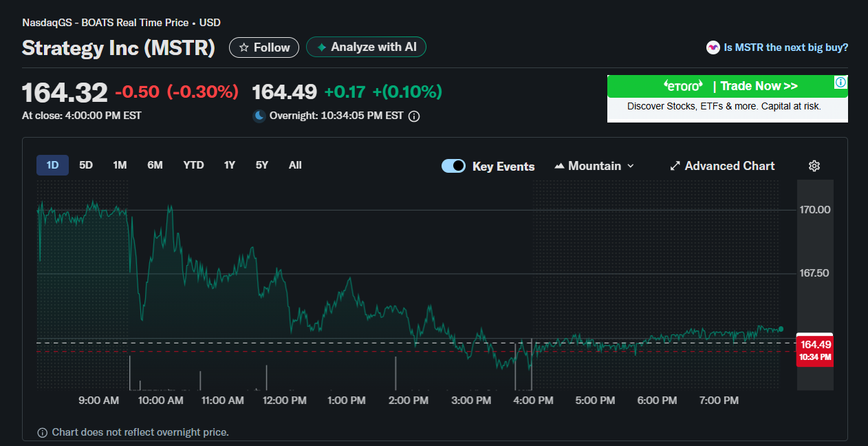Open 'Is MSTR the next big buy?' link

pyautogui.click(x=785, y=47)
